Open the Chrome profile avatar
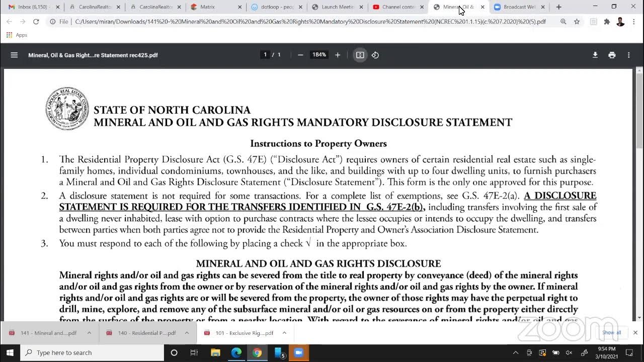Image resolution: width=644 pixels, height=362 pixels. (620, 22)
